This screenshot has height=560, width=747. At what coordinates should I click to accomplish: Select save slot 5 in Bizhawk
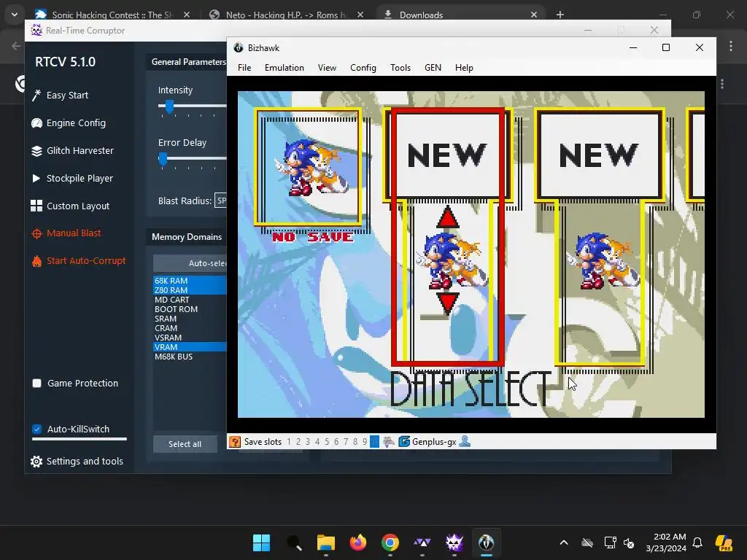327,442
